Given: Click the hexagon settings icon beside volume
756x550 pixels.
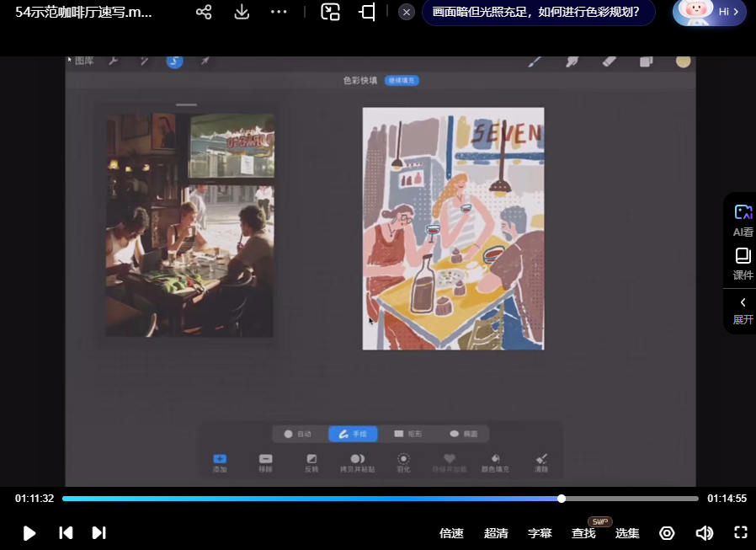Looking at the screenshot, I should [667, 533].
